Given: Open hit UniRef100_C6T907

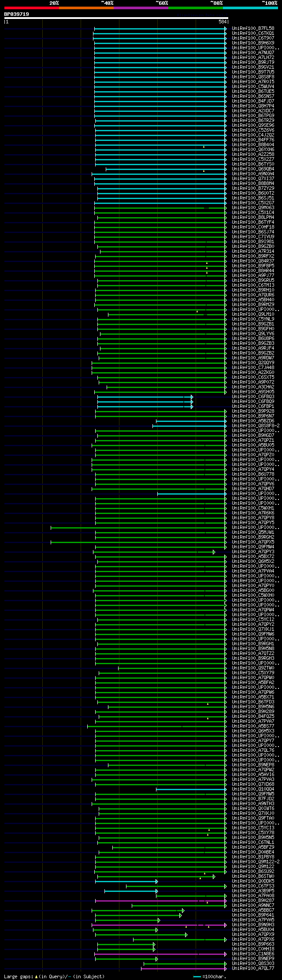Looking at the screenshot, I should [253, 38].
